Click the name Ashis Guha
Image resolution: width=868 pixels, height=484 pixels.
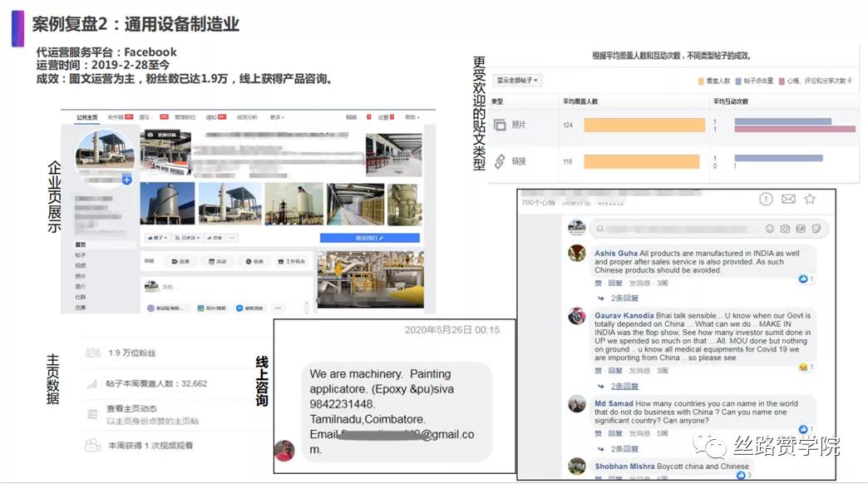[x=616, y=253]
